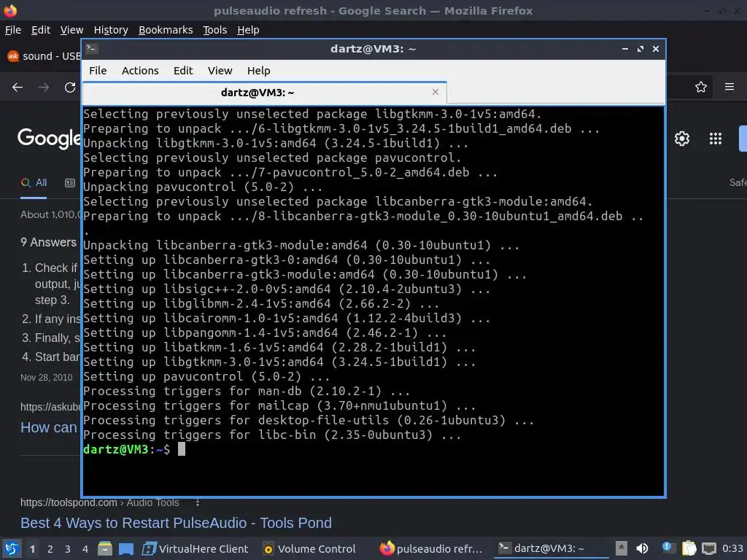Open the update notification tray icon
747x560 pixels.
pos(667,548)
